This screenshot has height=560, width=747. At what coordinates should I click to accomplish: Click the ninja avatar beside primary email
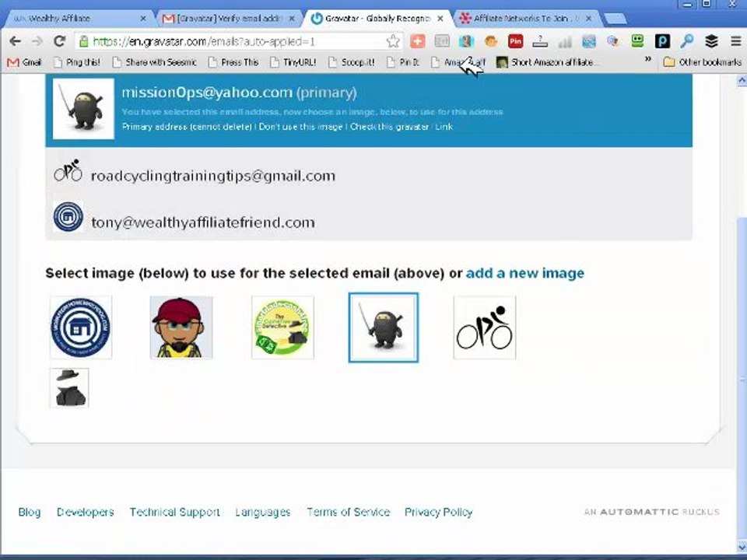[x=83, y=109]
